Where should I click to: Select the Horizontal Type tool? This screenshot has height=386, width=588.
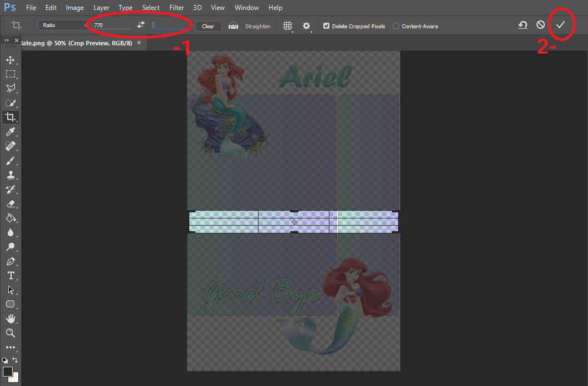coord(11,276)
